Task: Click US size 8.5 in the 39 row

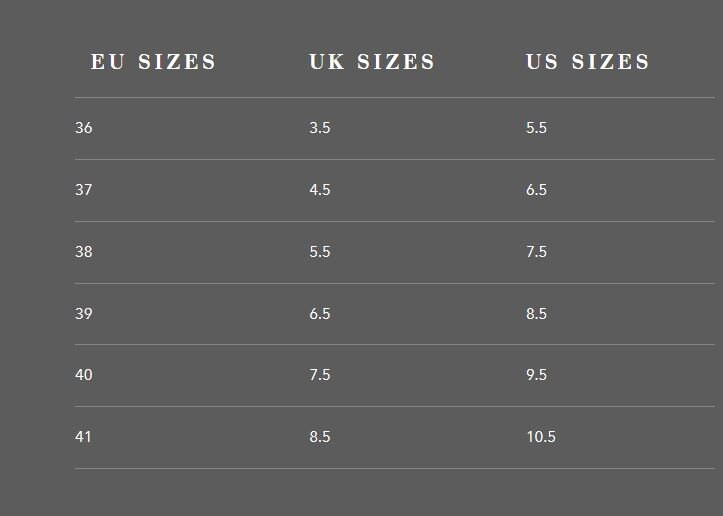Action: [536, 314]
